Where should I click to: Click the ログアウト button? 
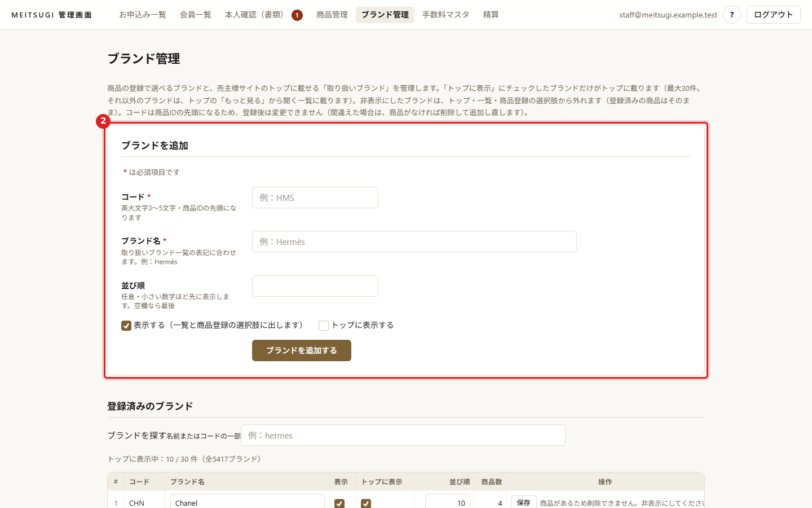pos(774,15)
